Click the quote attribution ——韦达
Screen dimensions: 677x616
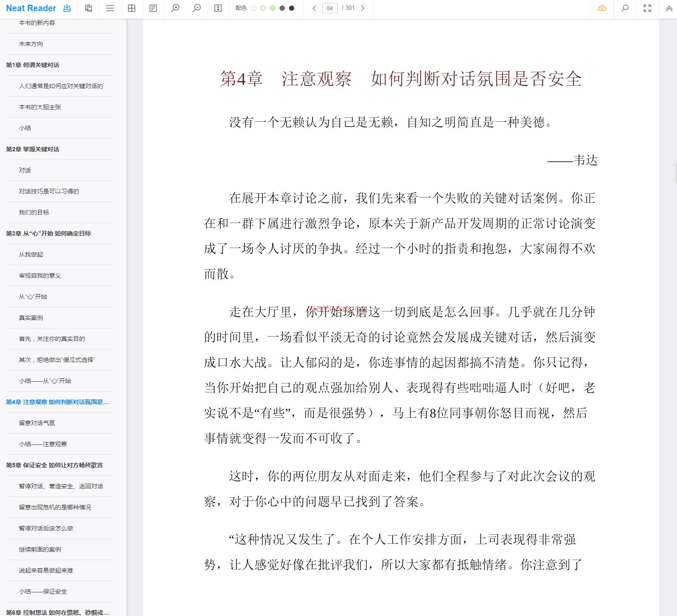pyautogui.click(x=572, y=160)
